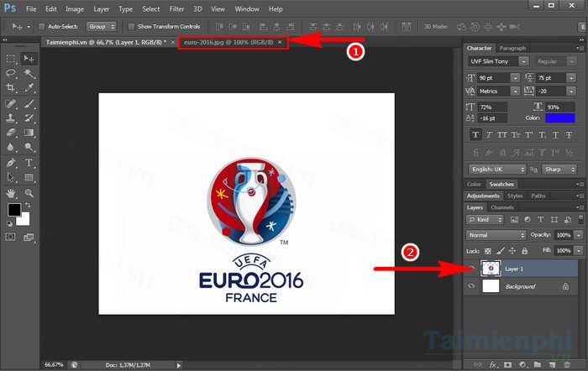
Task: Switch to the Channels tab
Action: point(502,207)
